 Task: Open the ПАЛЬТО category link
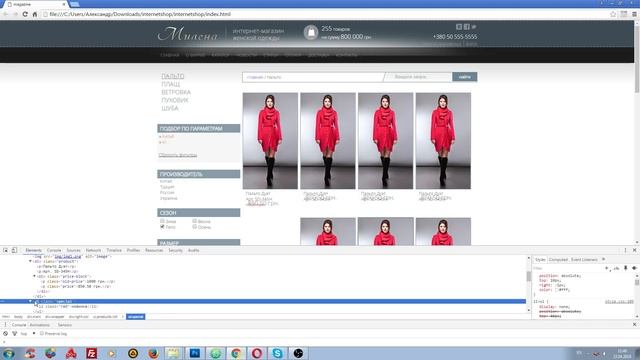coord(173,76)
